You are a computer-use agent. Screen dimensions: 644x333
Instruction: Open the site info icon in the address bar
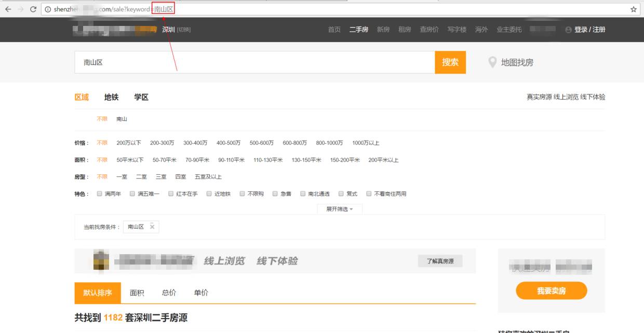pos(48,9)
